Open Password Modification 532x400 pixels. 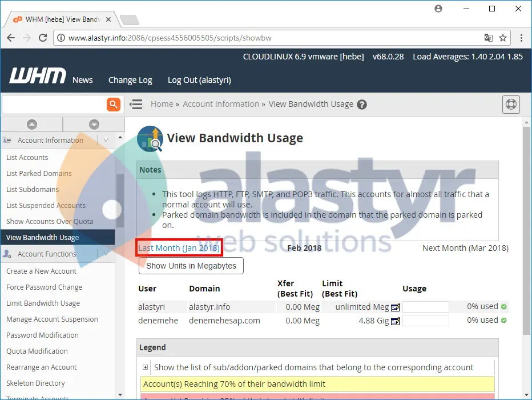pyautogui.click(x=42, y=335)
